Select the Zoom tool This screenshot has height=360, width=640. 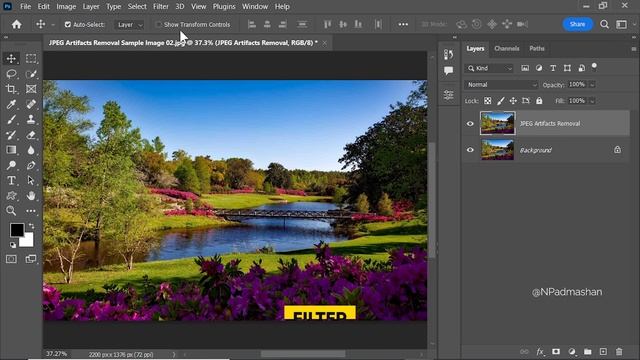click(x=11, y=211)
